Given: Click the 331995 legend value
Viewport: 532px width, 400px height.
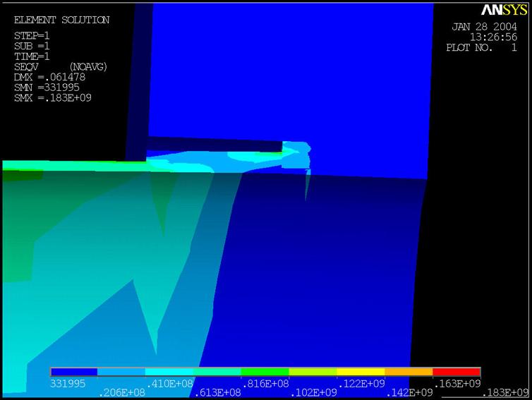Looking at the screenshot, I should (68, 384).
